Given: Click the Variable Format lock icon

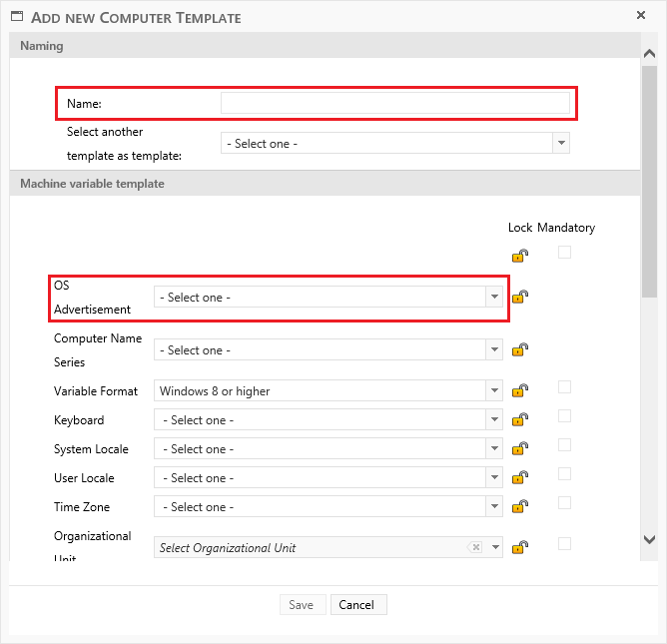Looking at the screenshot, I should 519,391.
